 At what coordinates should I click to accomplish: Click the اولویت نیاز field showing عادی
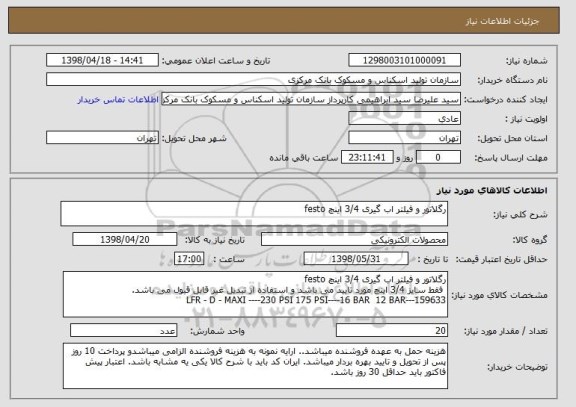pos(404,119)
